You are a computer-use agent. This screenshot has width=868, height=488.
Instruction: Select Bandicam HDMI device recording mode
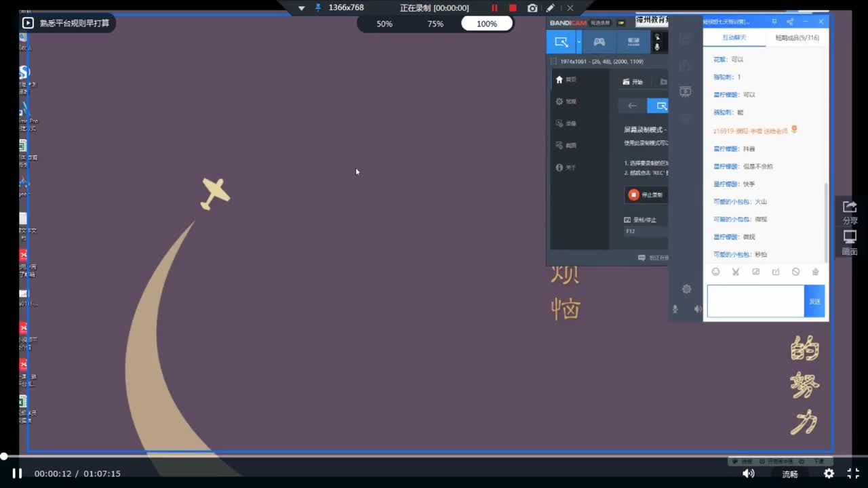(x=633, y=42)
